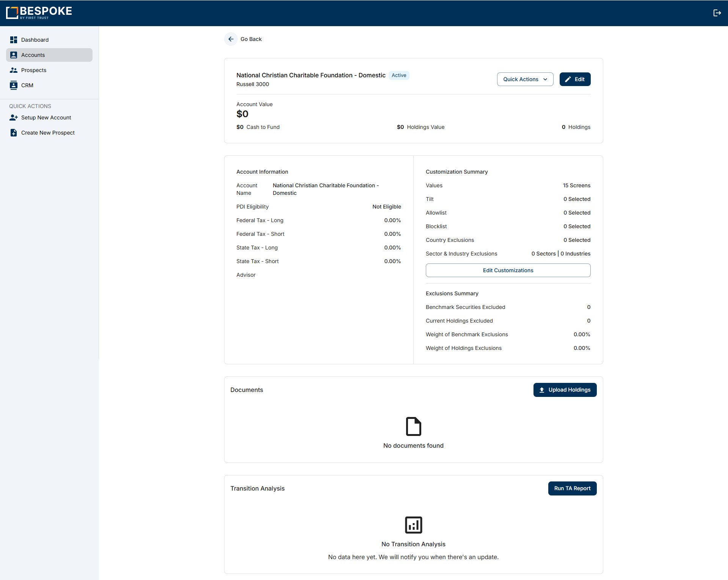Viewport: 728px width, 580px height.
Task: Click the Active status badge
Action: pos(399,75)
